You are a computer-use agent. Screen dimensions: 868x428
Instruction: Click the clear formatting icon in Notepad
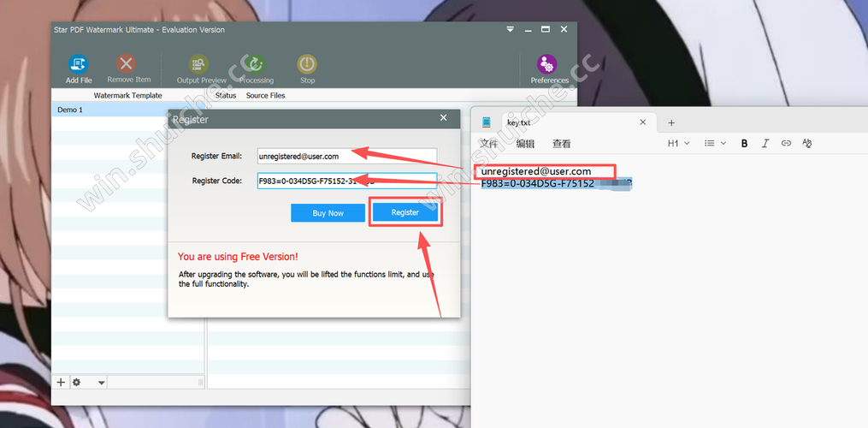(x=806, y=143)
